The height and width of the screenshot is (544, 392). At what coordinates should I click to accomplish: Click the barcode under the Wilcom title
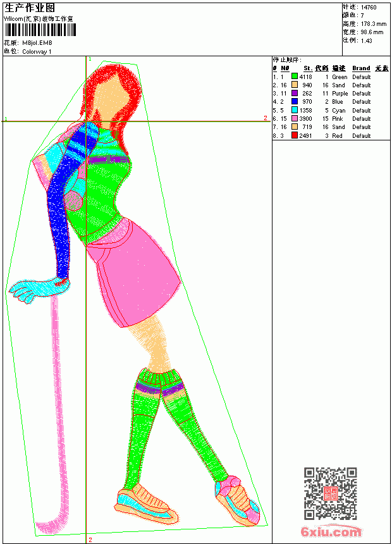(x=40, y=30)
